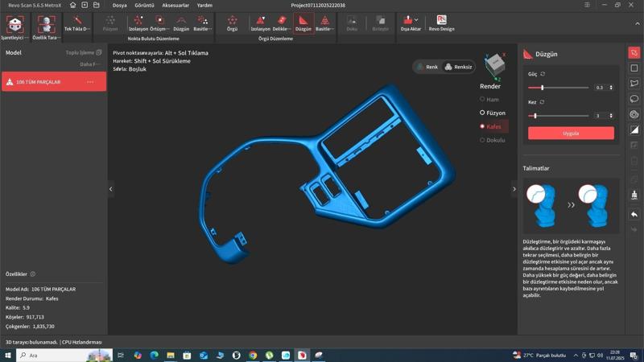Click the Toplu İşleme batch processing button
The width and height of the screenshot is (644, 362).
[x=84, y=52]
